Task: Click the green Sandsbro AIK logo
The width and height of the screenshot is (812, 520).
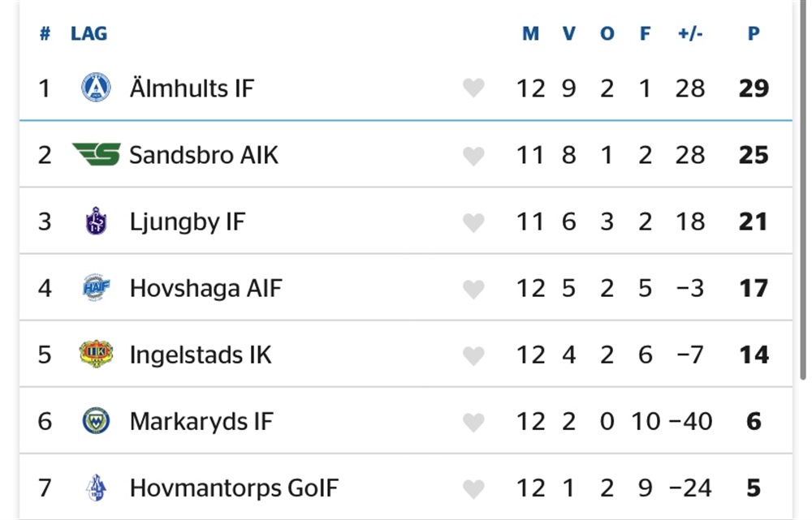Action: (97, 154)
